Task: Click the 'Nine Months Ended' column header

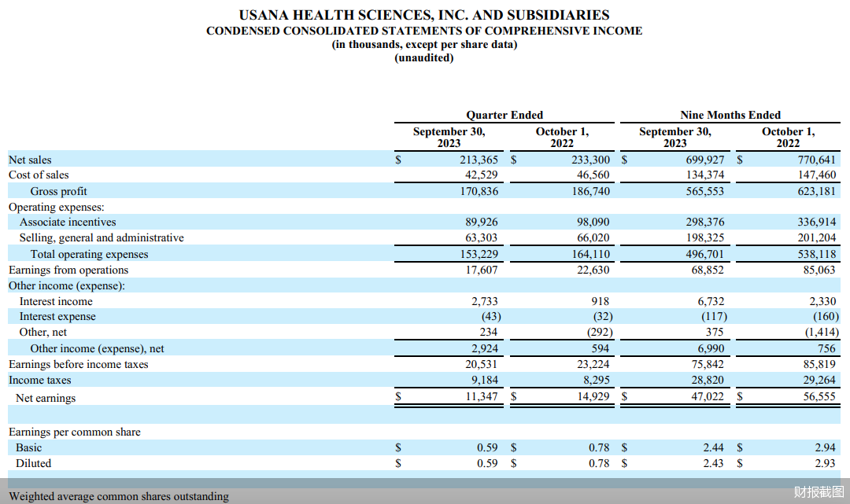Action: pyautogui.click(x=730, y=116)
